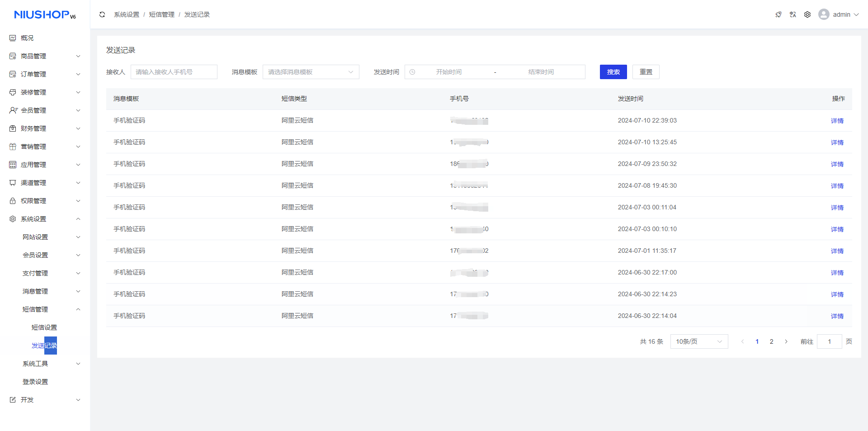The height and width of the screenshot is (431, 868).
Task: Click the 重置 reset button
Action: click(x=646, y=72)
